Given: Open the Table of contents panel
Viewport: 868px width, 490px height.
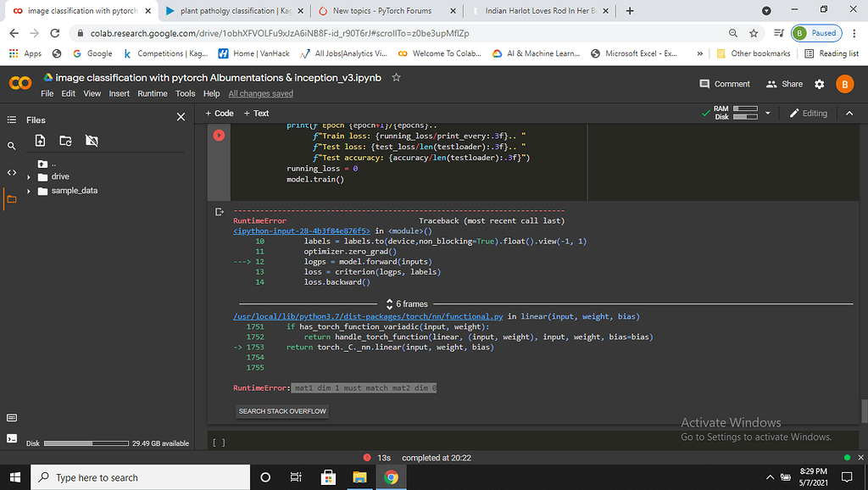Looking at the screenshot, I should pos(11,119).
